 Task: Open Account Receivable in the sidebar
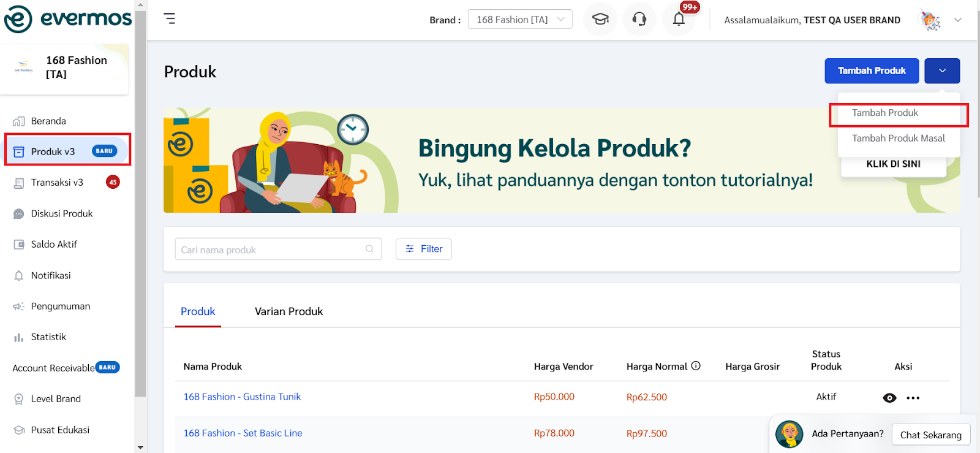pyautogui.click(x=67, y=368)
